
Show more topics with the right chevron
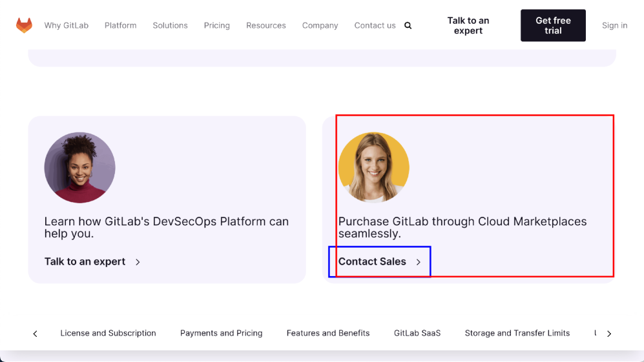coord(609,334)
